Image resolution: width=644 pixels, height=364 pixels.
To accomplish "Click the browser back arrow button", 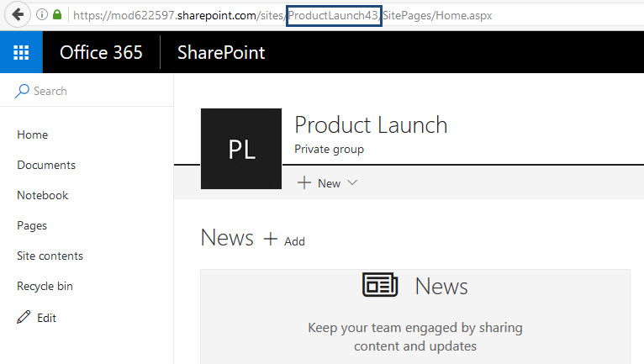I will tap(18, 15).
